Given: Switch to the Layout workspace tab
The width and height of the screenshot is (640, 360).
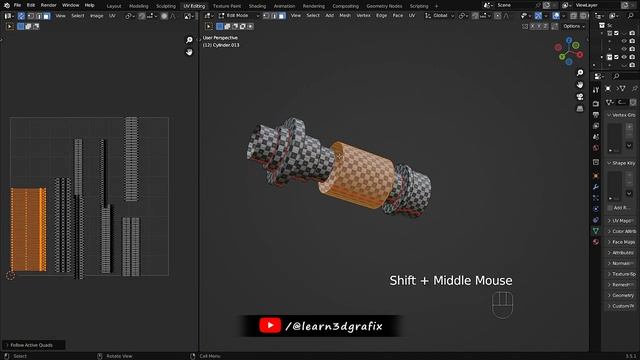Looking at the screenshot, I should point(114,6).
